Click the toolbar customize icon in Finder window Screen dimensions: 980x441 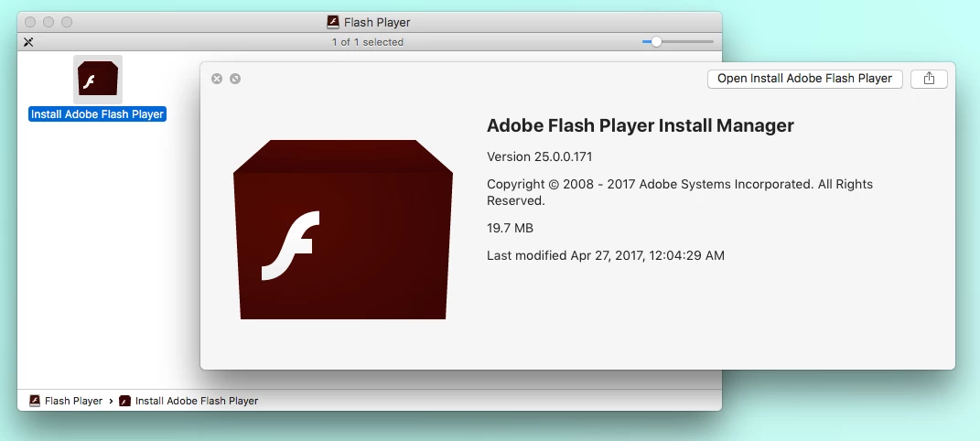pos(28,42)
